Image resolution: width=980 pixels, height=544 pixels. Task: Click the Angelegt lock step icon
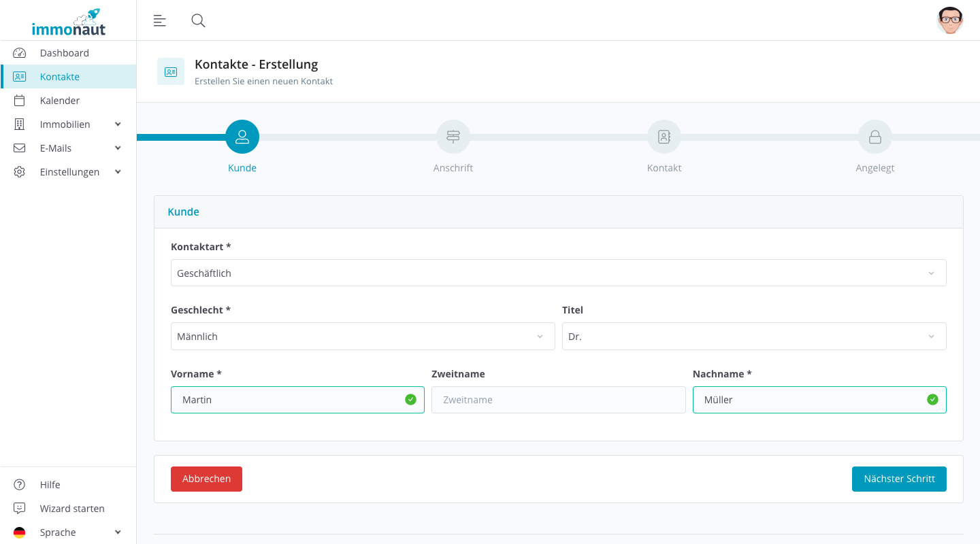(875, 137)
